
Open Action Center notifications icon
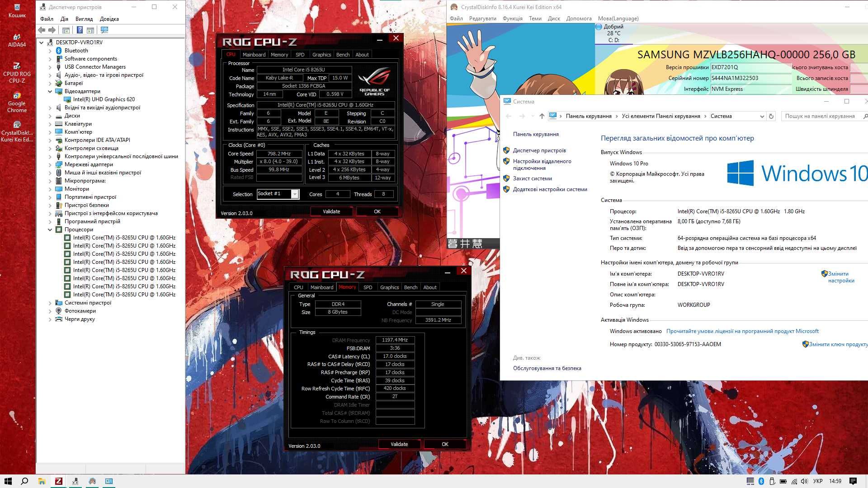tap(853, 481)
